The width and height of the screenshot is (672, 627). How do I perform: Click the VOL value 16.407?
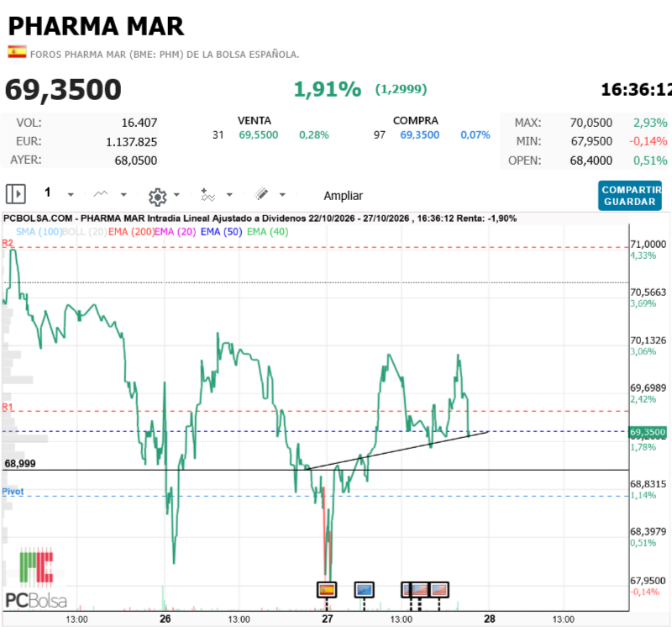[x=139, y=123]
